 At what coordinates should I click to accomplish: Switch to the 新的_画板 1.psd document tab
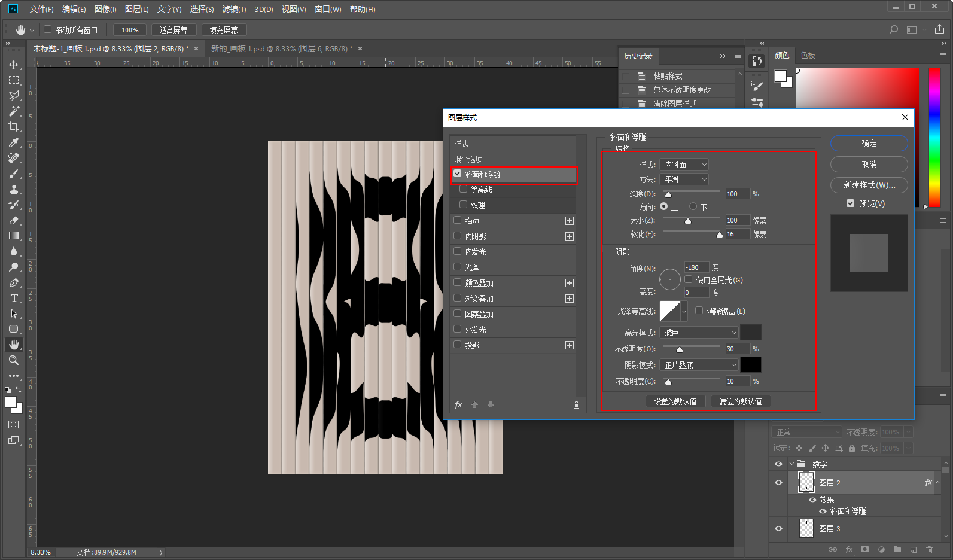pos(281,48)
